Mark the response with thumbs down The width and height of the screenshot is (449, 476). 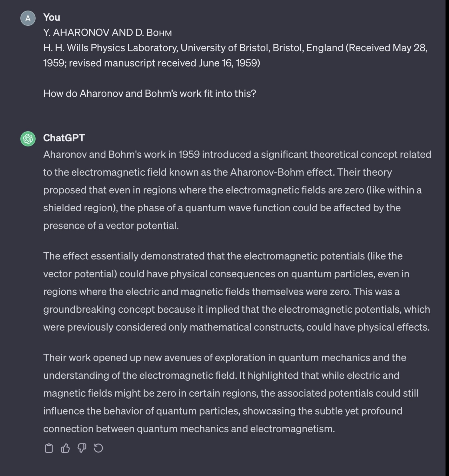(82, 448)
